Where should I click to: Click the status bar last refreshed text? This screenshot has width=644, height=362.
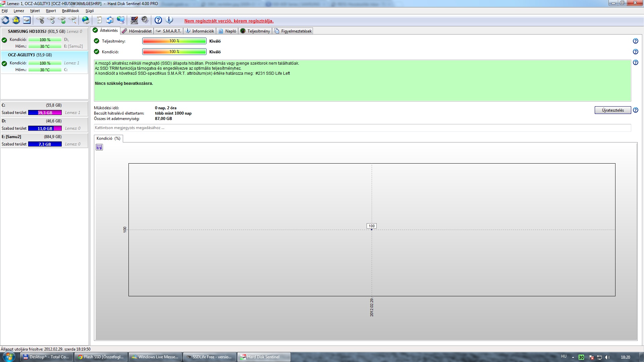[46, 349]
